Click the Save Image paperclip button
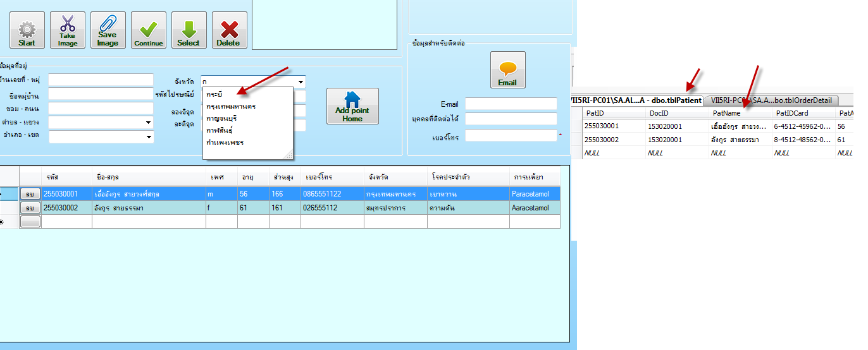The image size is (868, 350). (x=108, y=30)
